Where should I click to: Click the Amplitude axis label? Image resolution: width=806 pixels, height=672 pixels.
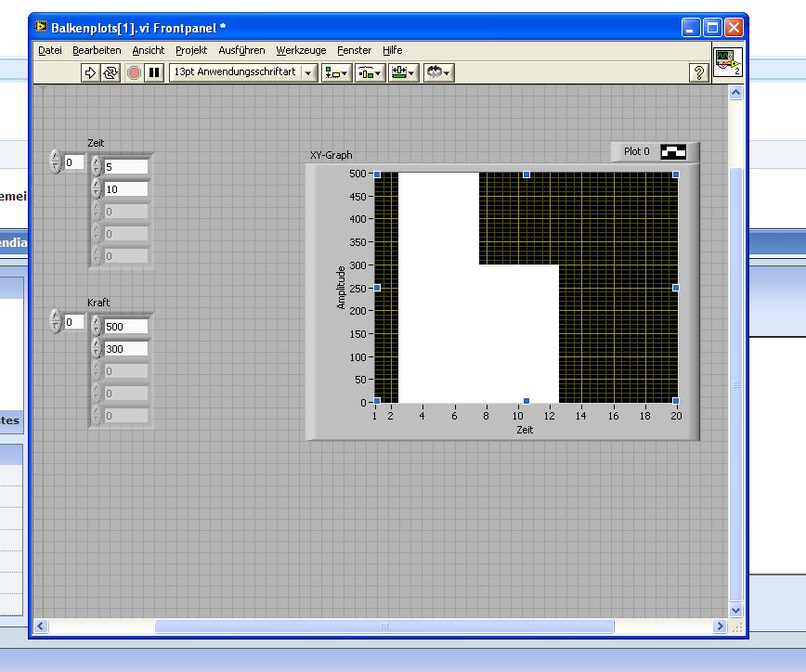(x=341, y=288)
